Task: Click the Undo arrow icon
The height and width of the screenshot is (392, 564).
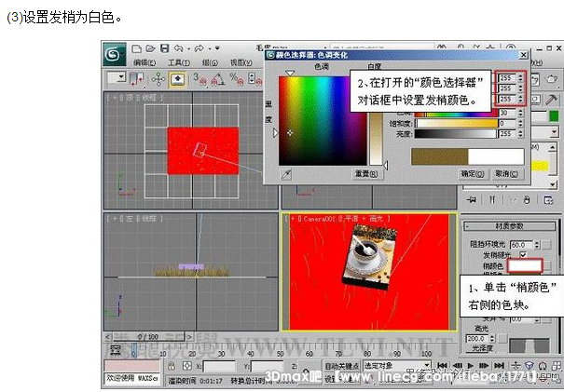Action: (x=178, y=48)
